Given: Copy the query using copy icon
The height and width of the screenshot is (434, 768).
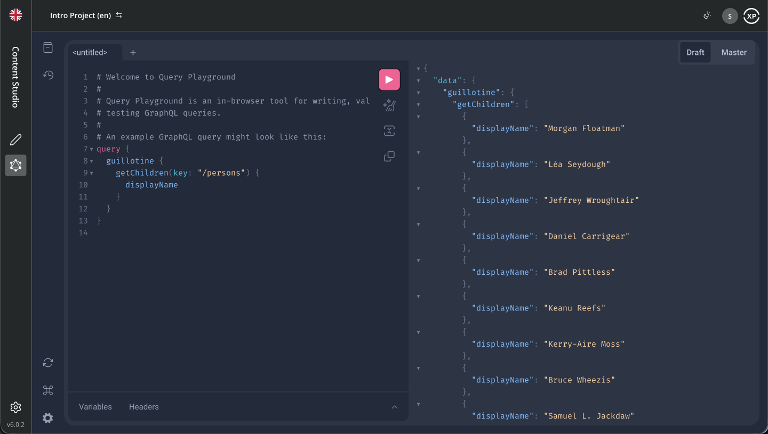Looking at the screenshot, I should pos(389,156).
